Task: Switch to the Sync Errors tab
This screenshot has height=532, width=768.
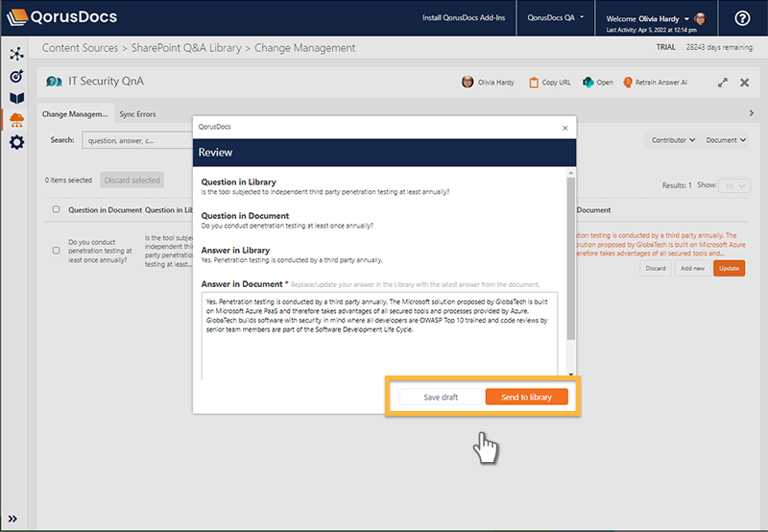Action: [137, 114]
